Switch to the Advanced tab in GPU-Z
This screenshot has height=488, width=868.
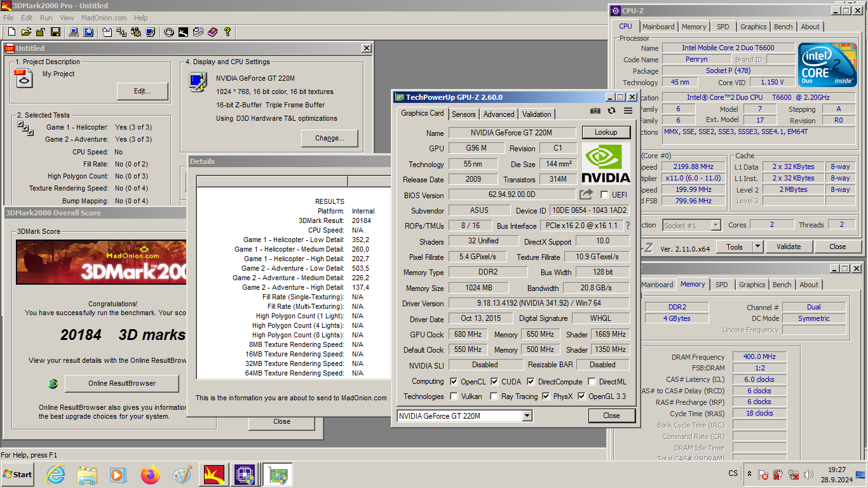point(499,114)
